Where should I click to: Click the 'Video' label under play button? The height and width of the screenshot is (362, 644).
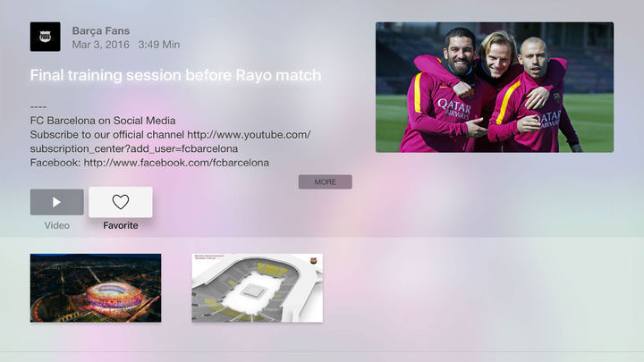(56, 225)
